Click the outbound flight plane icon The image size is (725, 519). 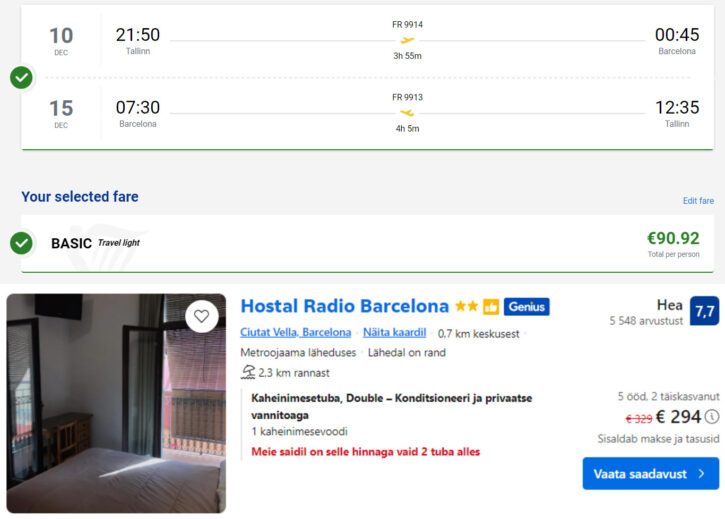click(x=407, y=40)
